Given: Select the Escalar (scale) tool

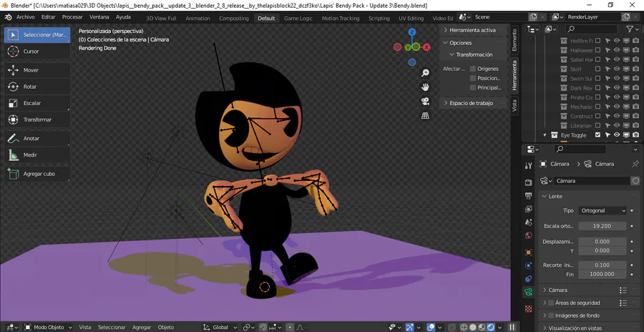Looking at the screenshot, I should click(37, 103).
